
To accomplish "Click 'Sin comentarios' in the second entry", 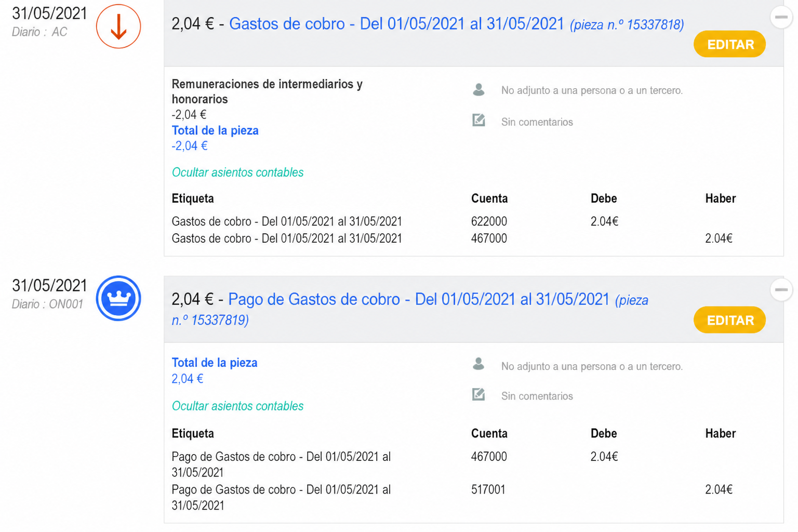I will tap(537, 396).
